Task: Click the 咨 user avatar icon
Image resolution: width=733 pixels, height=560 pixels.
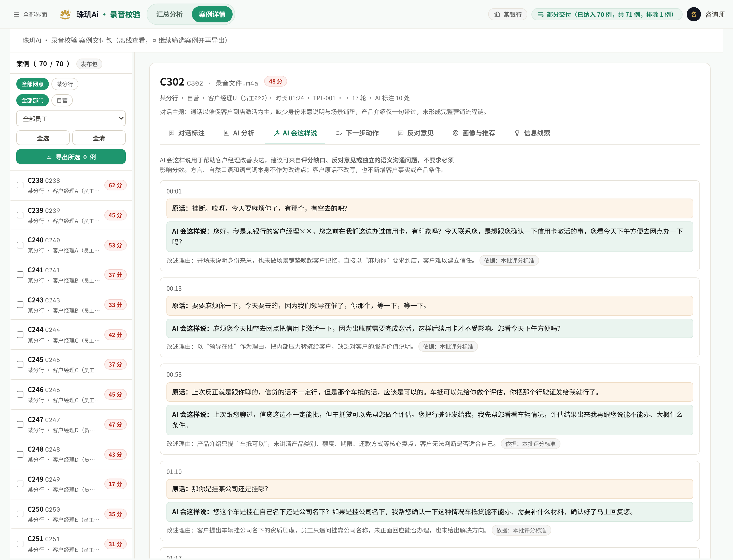Action: point(694,14)
